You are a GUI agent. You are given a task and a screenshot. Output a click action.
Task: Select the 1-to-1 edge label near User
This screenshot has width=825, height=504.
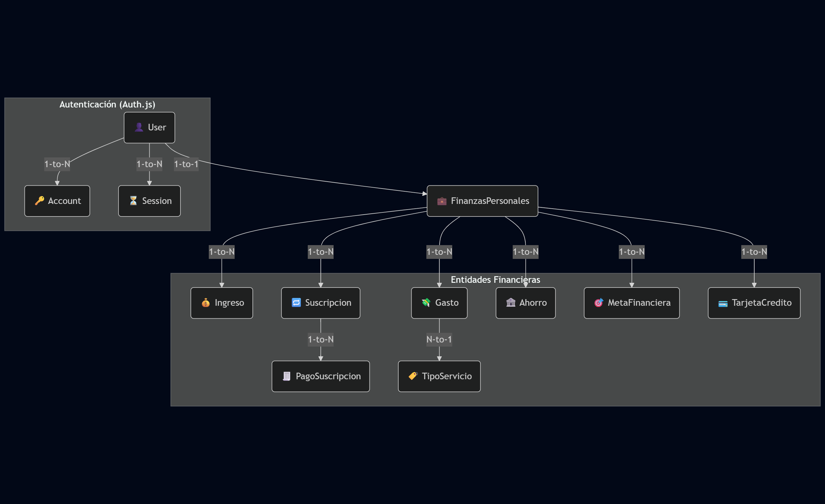[186, 164]
